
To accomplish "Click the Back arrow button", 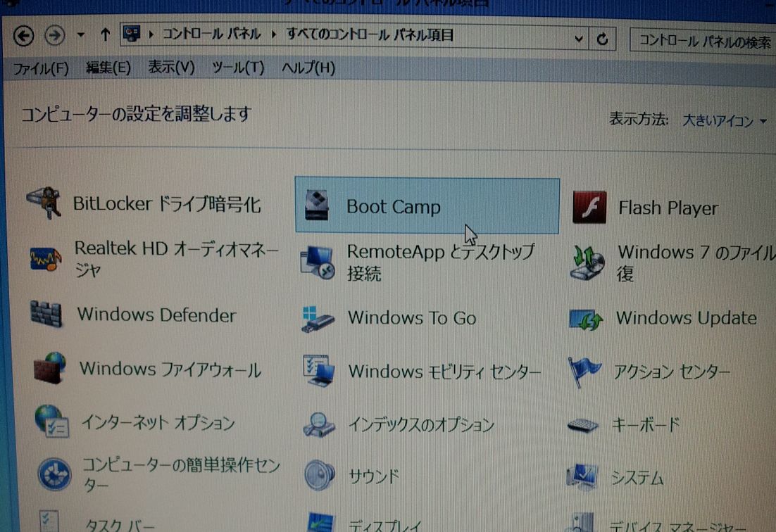I will 23,36.
